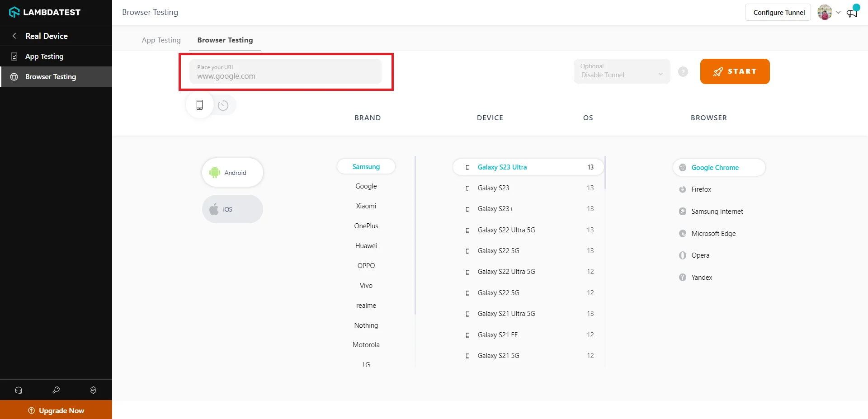868x419 pixels.
Task: Click the key icon in the sidebar footer
Action: tap(56, 390)
